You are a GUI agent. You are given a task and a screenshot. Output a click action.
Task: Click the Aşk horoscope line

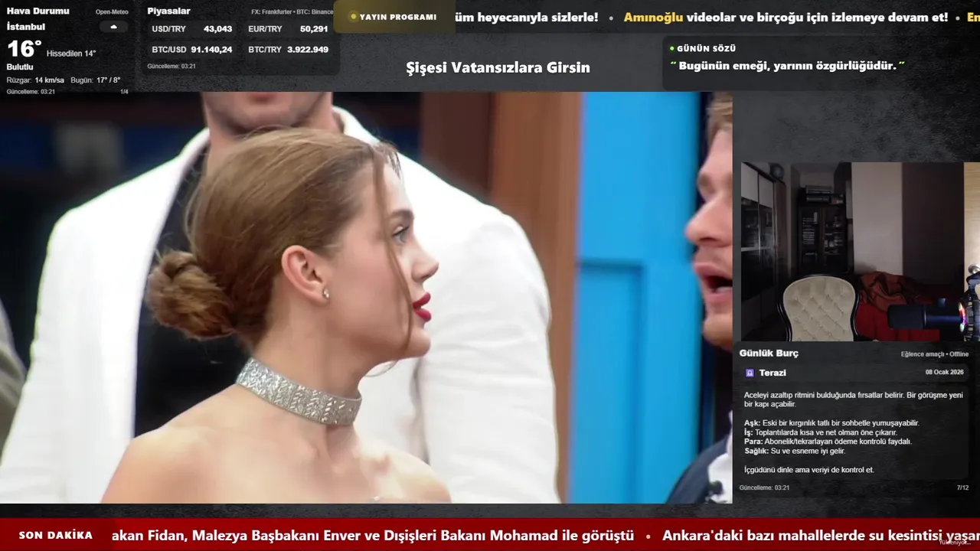[x=831, y=423]
